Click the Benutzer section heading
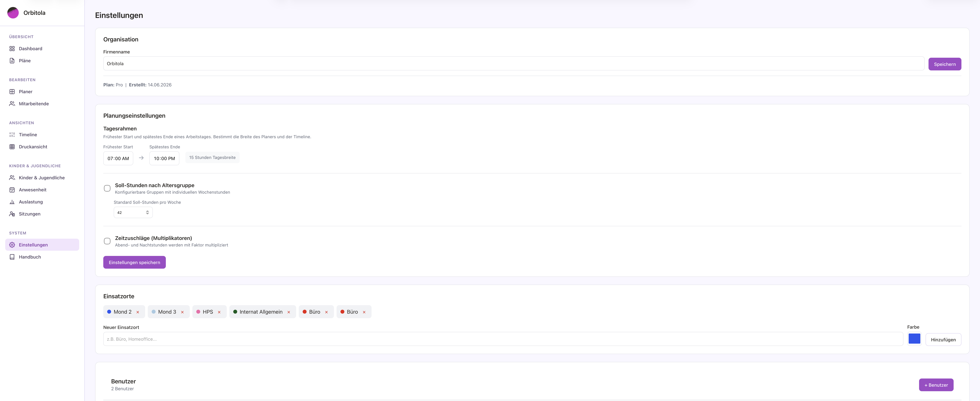Viewport: 980px width, 401px height. [x=123, y=381]
